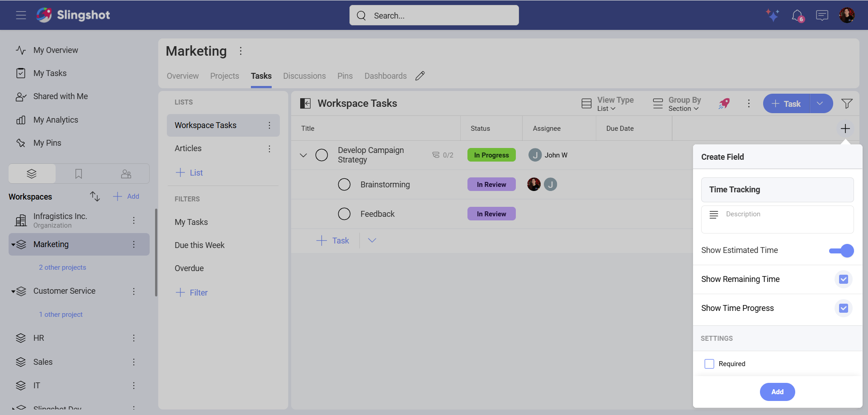The height and width of the screenshot is (415, 868).
Task: Open 2 other projects link
Action: (62, 267)
